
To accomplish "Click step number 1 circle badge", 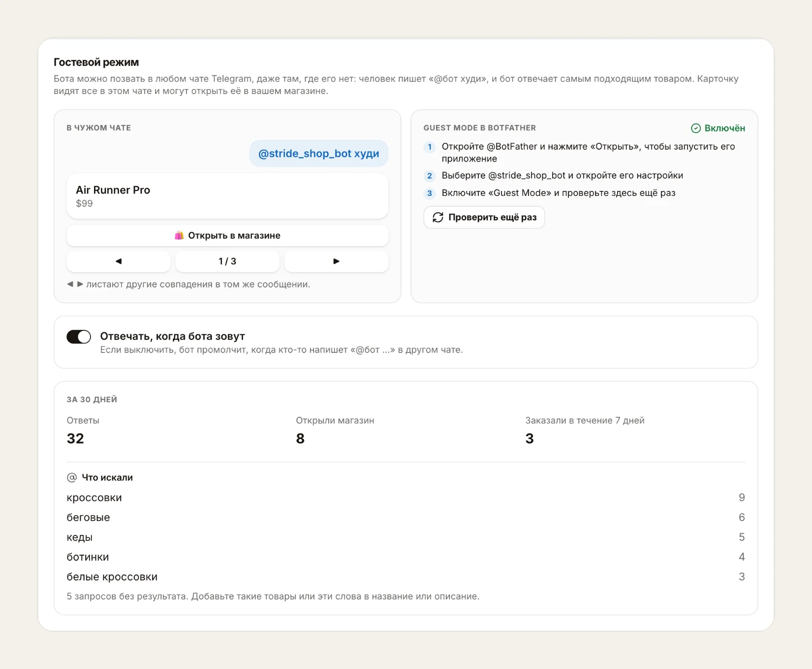I will click(x=430, y=147).
